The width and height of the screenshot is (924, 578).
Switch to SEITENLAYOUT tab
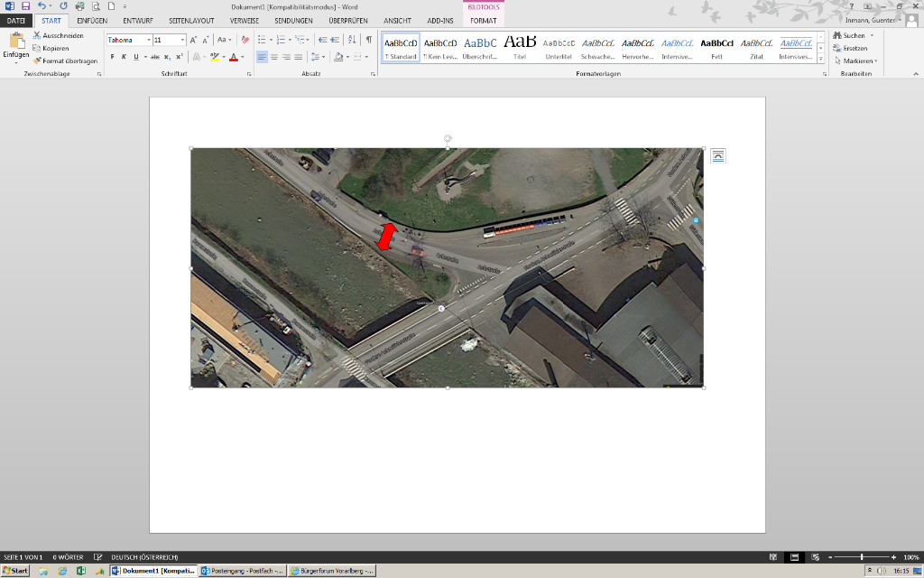pyautogui.click(x=191, y=21)
